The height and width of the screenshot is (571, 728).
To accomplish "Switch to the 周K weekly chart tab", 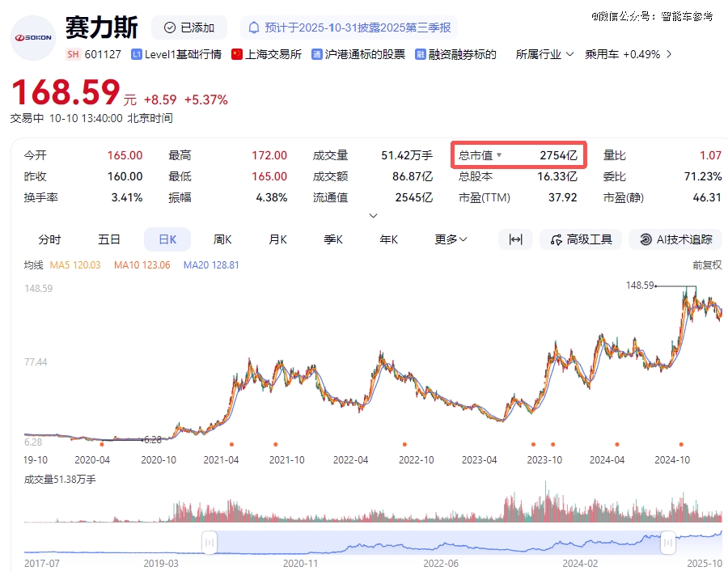I will [x=222, y=239].
